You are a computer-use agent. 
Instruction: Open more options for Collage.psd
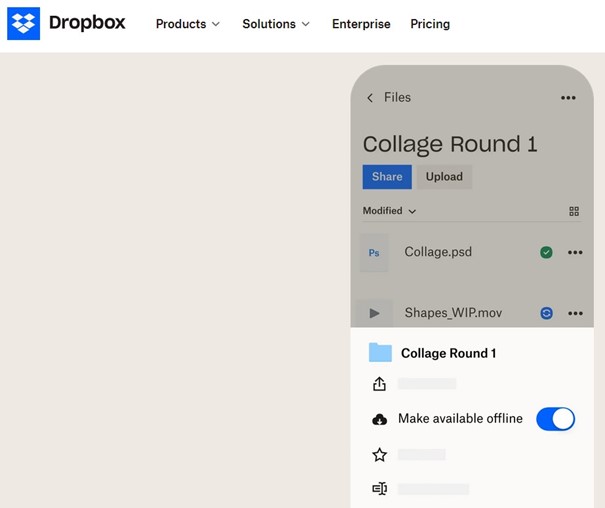575,253
